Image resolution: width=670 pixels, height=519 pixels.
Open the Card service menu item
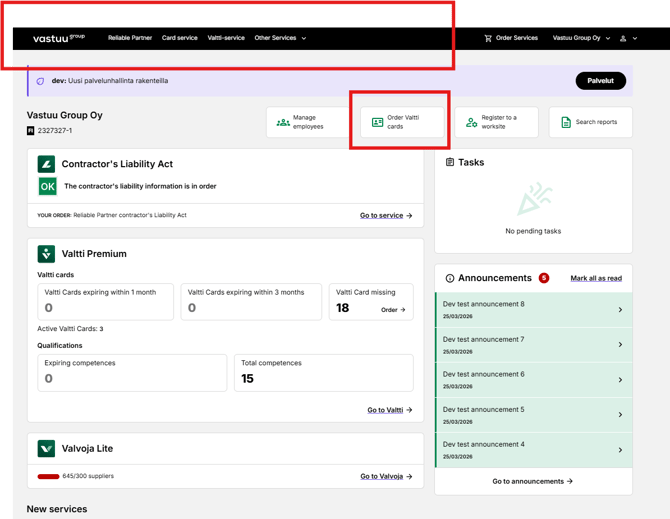click(179, 38)
